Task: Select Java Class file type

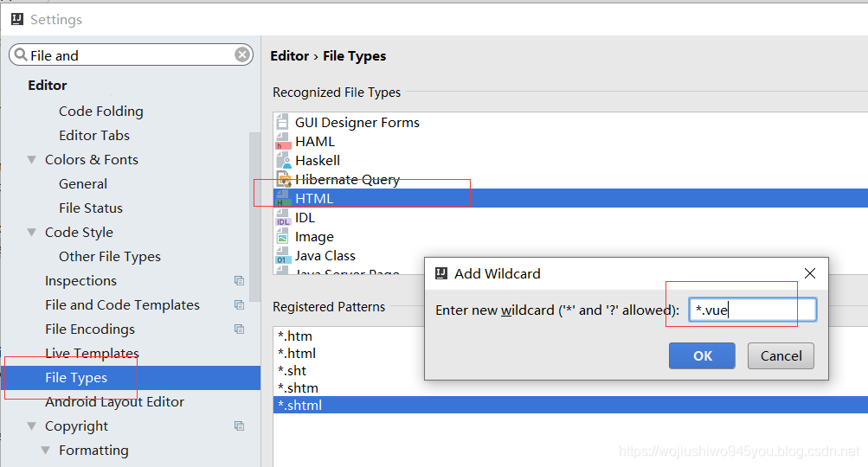Action: tap(325, 256)
